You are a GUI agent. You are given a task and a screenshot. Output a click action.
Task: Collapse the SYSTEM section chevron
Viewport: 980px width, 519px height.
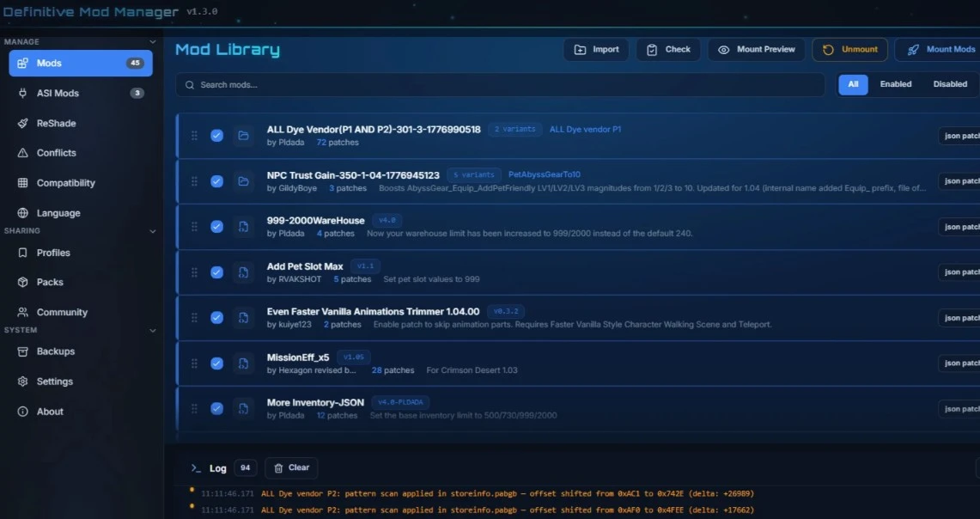pyautogui.click(x=153, y=330)
